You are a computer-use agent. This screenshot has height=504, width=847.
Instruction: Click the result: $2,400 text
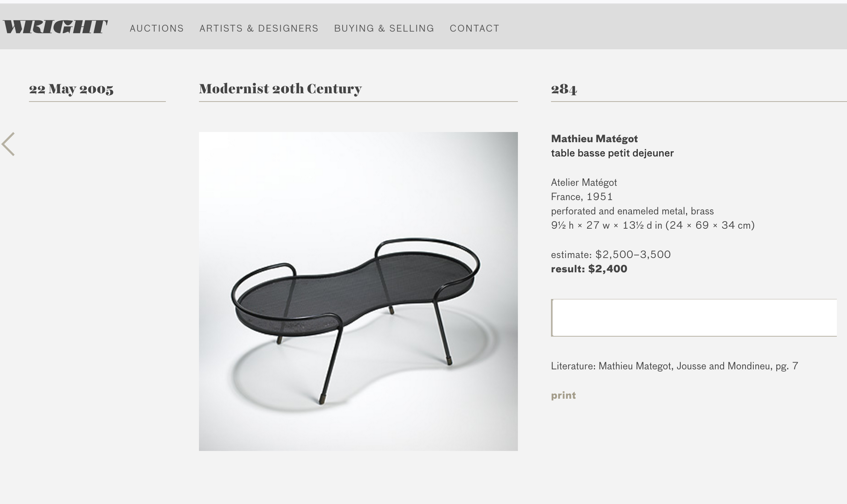tap(589, 269)
